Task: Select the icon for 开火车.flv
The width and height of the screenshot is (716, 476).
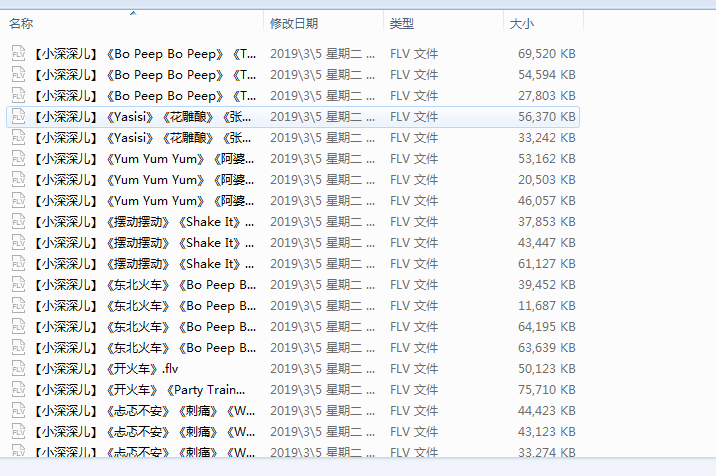Action: pyautogui.click(x=18, y=369)
